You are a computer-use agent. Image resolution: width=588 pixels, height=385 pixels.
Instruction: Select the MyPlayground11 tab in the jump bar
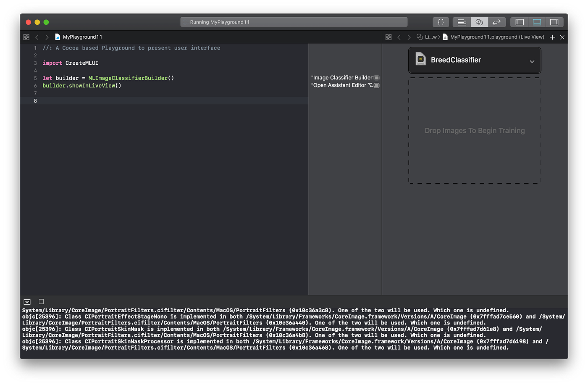click(82, 37)
